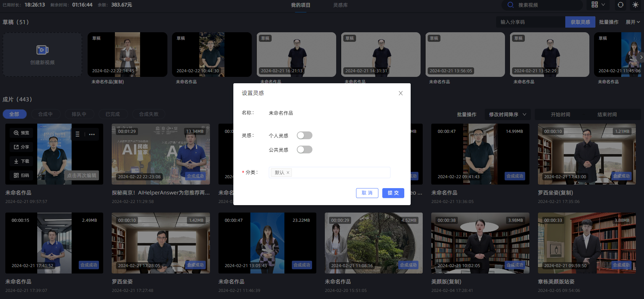The height and width of the screenshot is (299, 644).
Task: Open the 修改时间降序 sort dropdown
Action: [507, 114]
